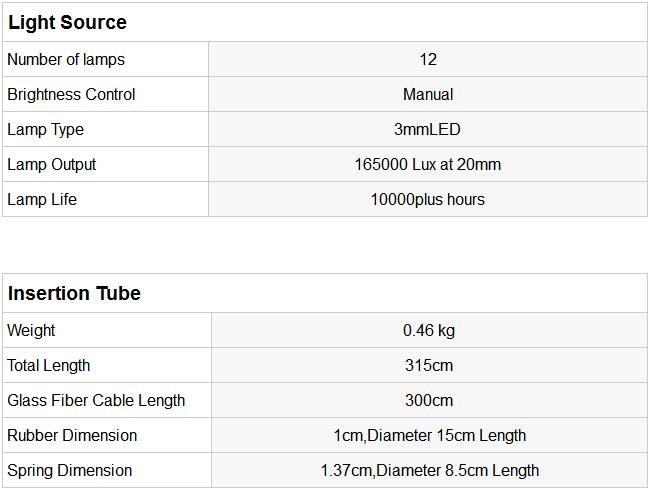652x491 pixels.
Task: Select the Weight row label
Action: pyautogui.click(x=31, y=330)
